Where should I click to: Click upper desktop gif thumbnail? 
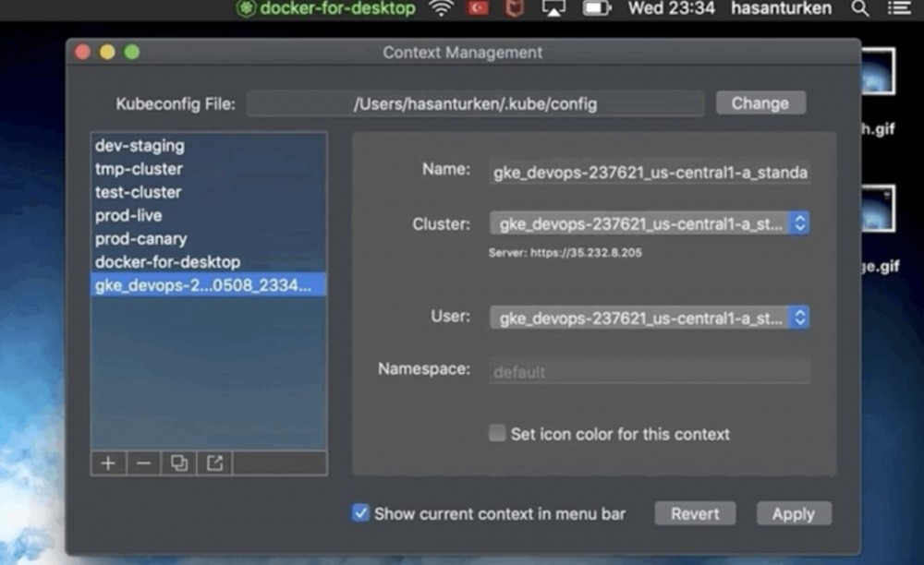point(878,70)
